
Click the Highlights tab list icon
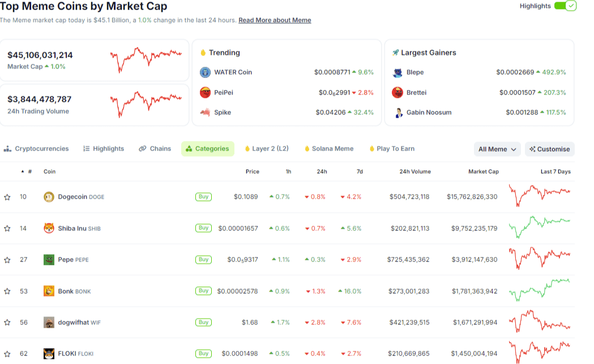87,148
